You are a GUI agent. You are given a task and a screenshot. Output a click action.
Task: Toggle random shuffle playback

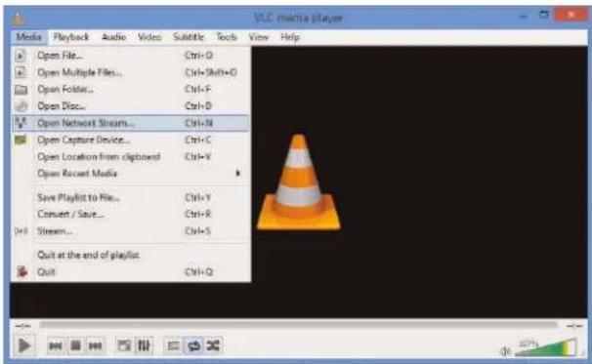tap(213, 345)
